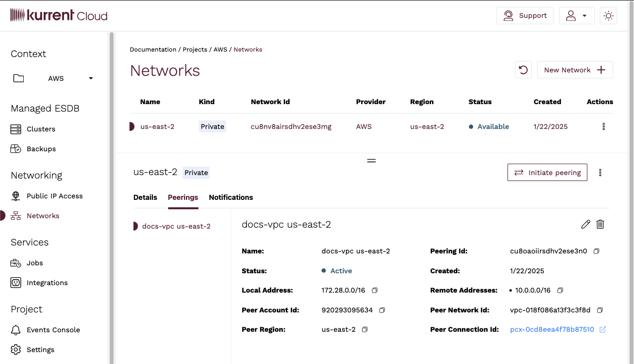634x364 pixels.
Task: Copy the Local Address value
Action: (375, 290)
